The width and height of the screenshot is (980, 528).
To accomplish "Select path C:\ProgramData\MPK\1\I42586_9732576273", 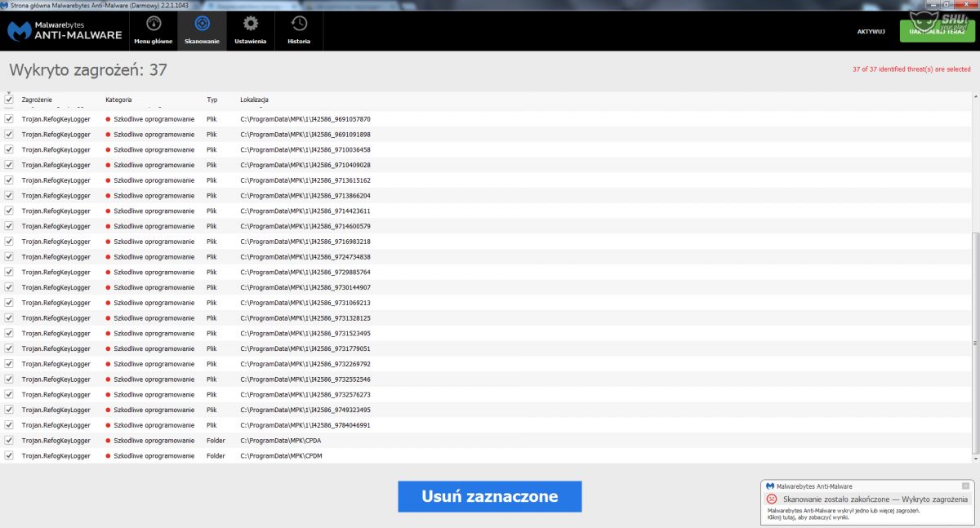I will click(x=305, y=395).
